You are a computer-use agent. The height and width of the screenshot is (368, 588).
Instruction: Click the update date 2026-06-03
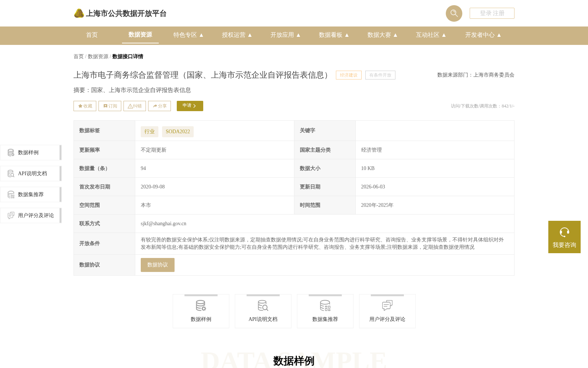point(373,187)
